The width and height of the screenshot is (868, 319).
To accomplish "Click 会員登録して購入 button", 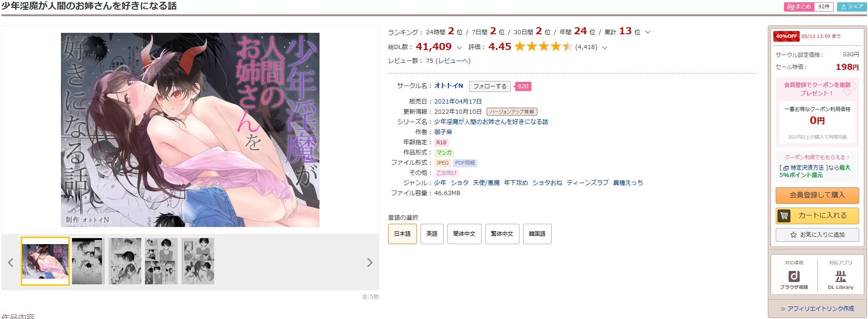I will (x=817, y=195).
